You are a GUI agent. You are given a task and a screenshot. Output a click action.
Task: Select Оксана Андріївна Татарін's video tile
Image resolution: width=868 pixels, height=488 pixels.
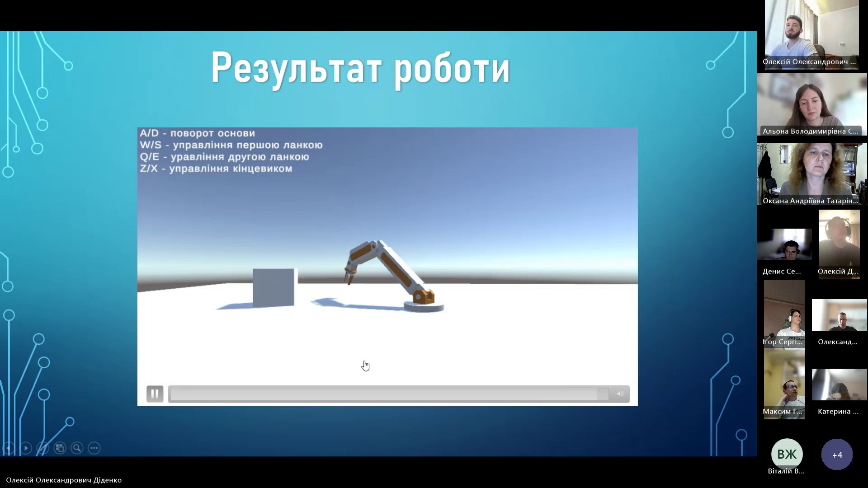(x=812, y=174)
